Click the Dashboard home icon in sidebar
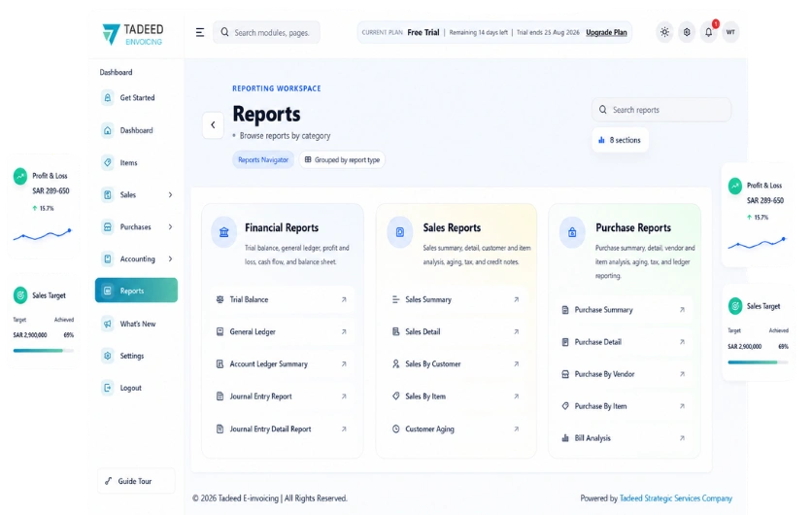 [x=107, y=130]
